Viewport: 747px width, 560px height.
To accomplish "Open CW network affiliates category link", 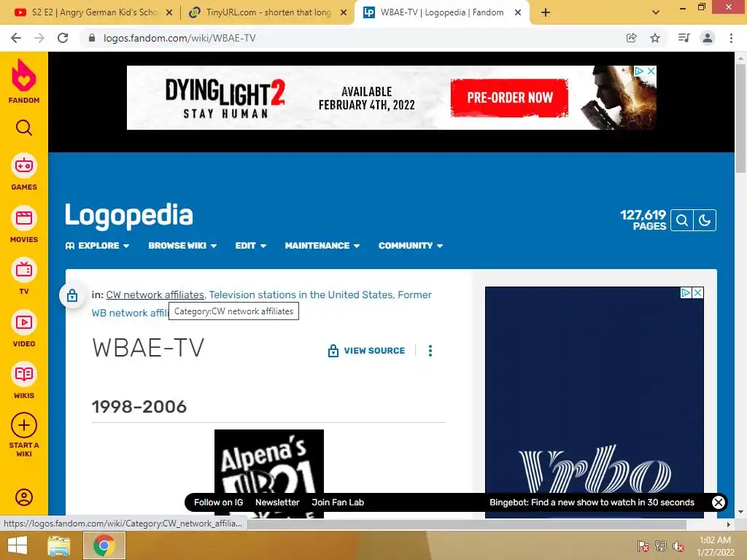I will [x=155, y=295].
